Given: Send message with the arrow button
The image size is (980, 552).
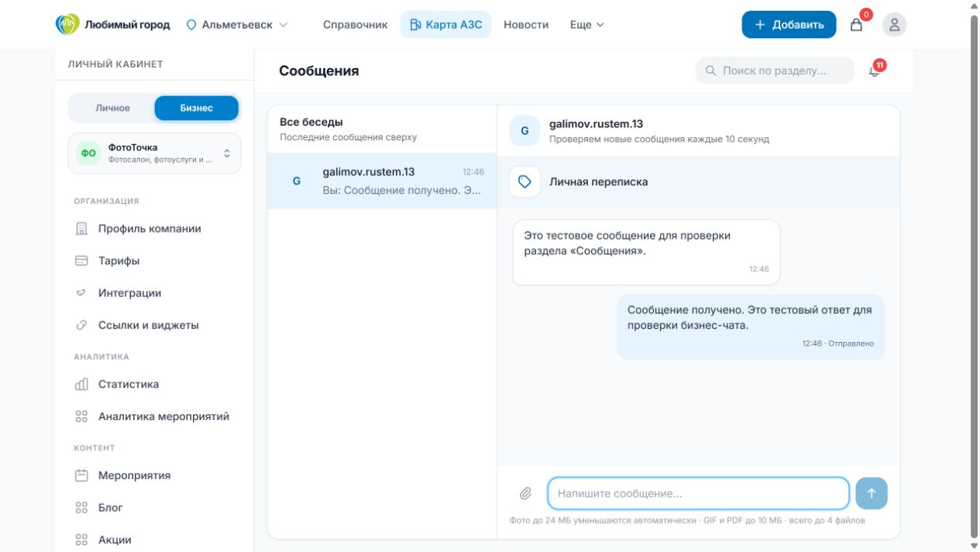Looking at the screenshot, I should pyautogui.click(x=872, y=493).
